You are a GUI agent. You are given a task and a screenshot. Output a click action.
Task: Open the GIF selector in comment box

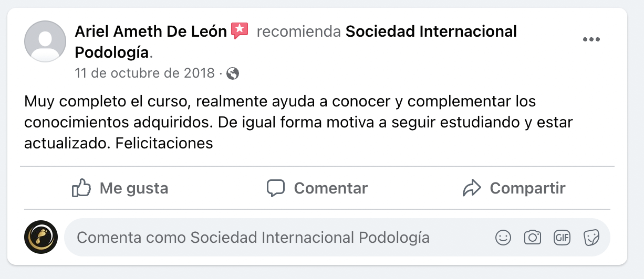pos(562,238)
